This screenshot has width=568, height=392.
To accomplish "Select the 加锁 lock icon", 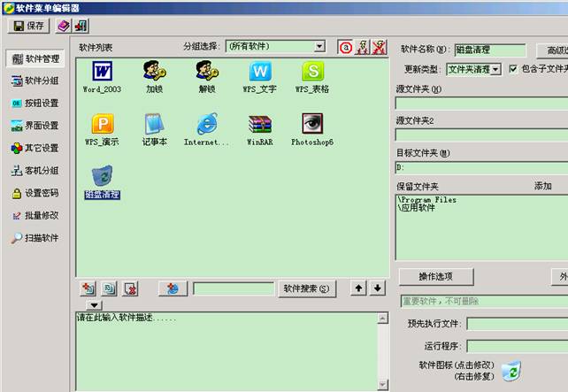I will point(154,77).
